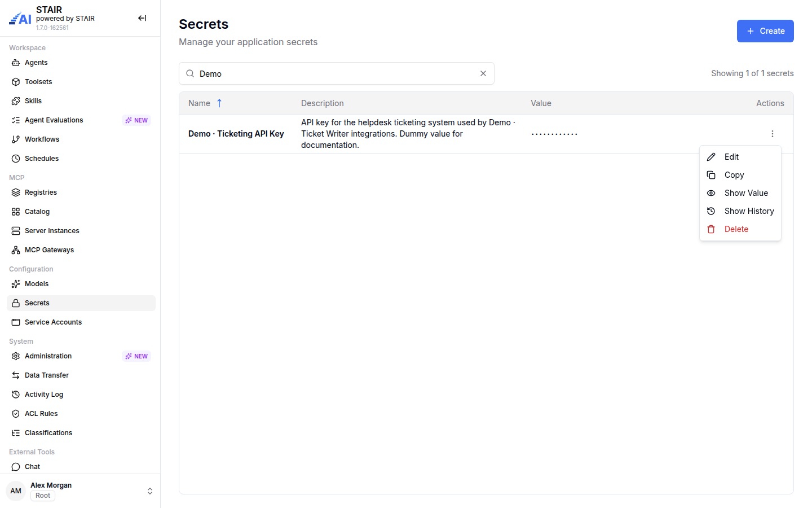Click the version number 1.7.0-162561
The height and width of the screenshot is (508, 812).
[52, 28]
